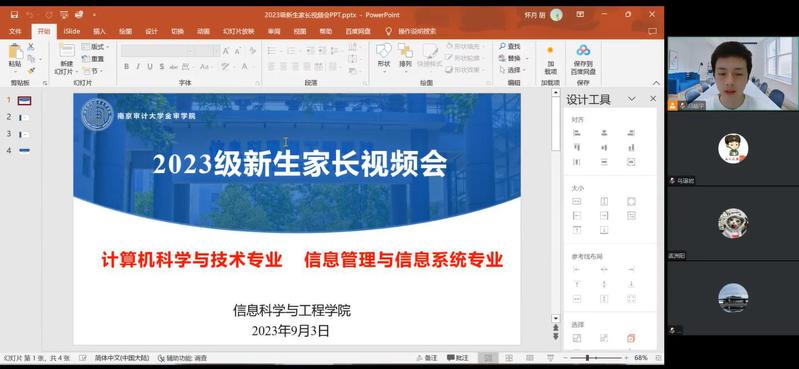The image size is (799, 369).
Task: Click Save to Baidu Netdisk icon
Action: [x=583, y=50]
